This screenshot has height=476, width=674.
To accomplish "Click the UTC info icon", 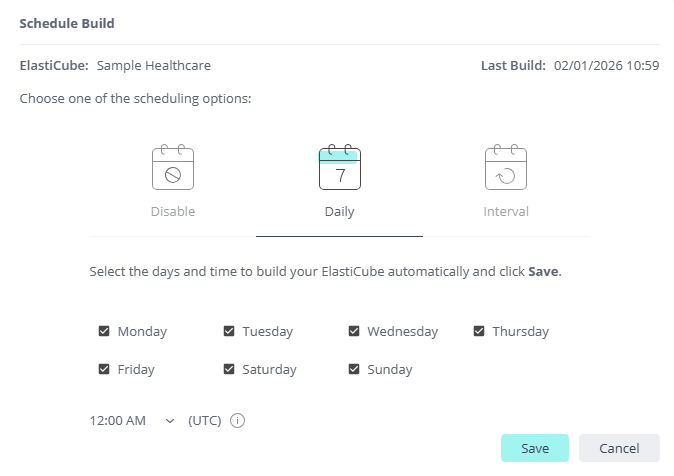I will [x=237, y=421].
